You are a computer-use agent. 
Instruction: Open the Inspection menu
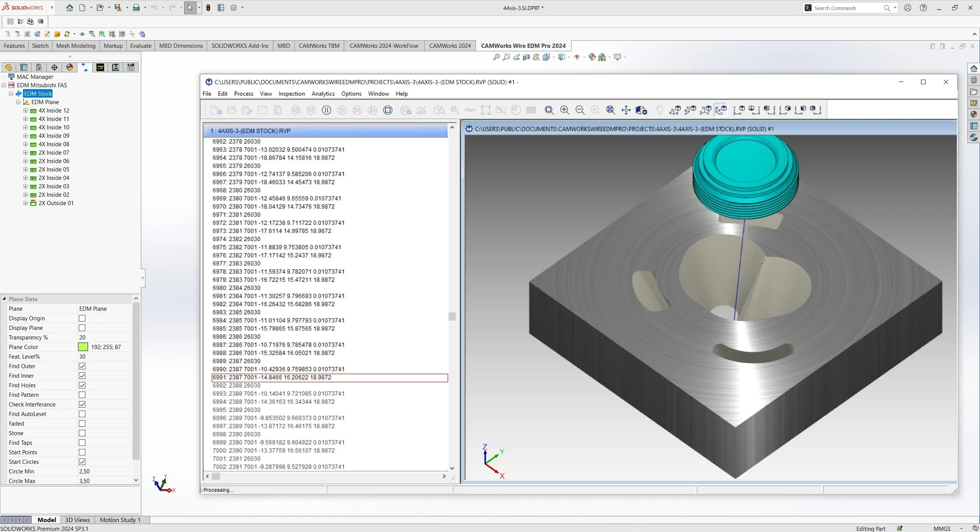coord(291,94)
